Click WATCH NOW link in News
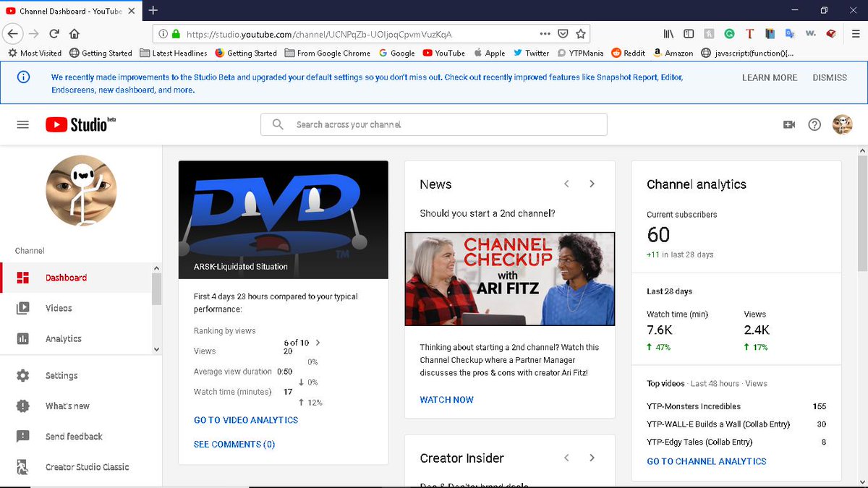 click(447, 400)
